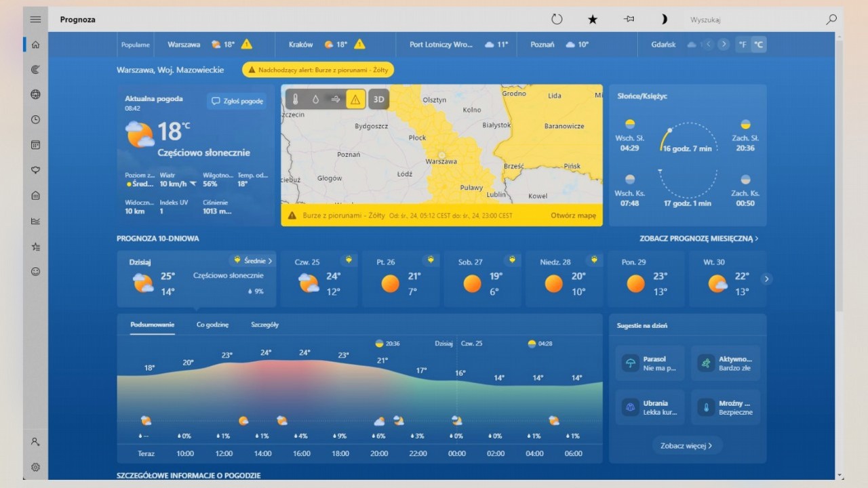Click the magnifying glass search icon

click(x=831, y=20)
